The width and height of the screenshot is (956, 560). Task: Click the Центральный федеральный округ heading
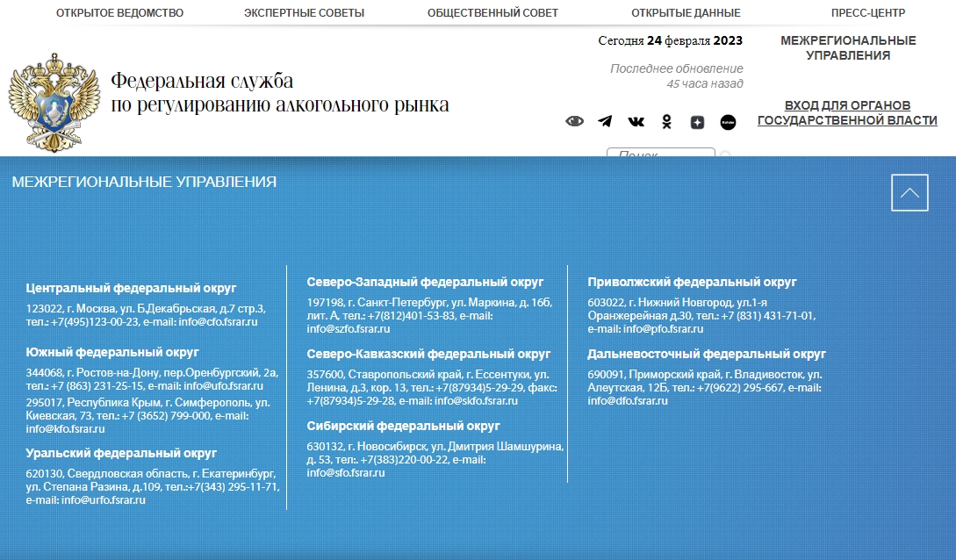(132, 288)
